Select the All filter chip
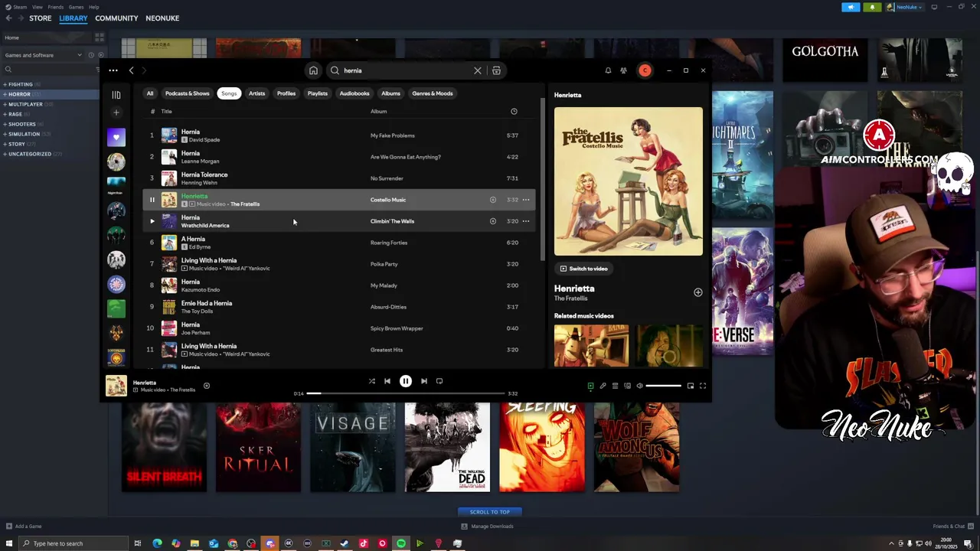The height and width of the screenshot is (551, 980). (x=150, y=93)
